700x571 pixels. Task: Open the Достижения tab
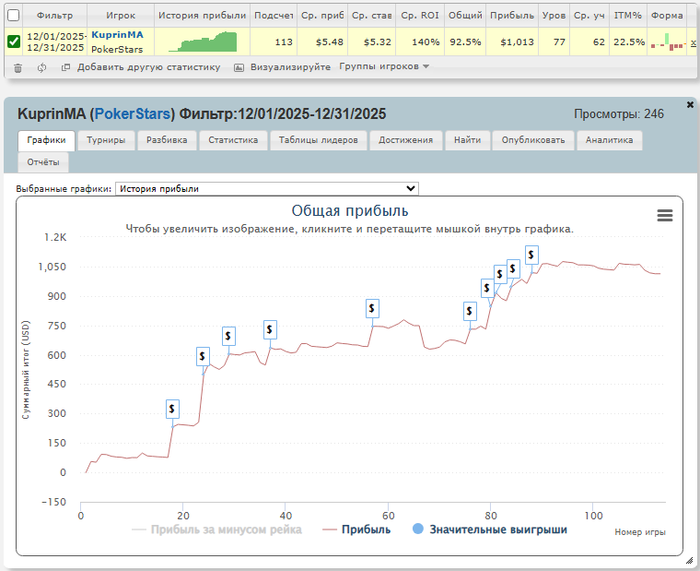406,140
